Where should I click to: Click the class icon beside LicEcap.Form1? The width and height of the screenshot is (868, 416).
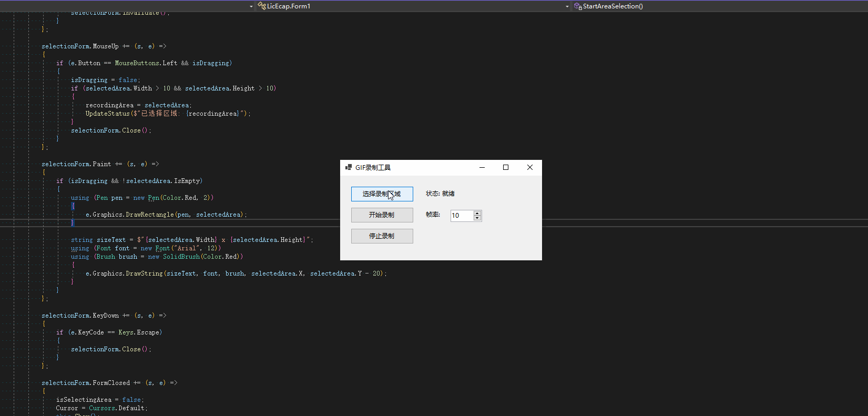coord(261,6)
